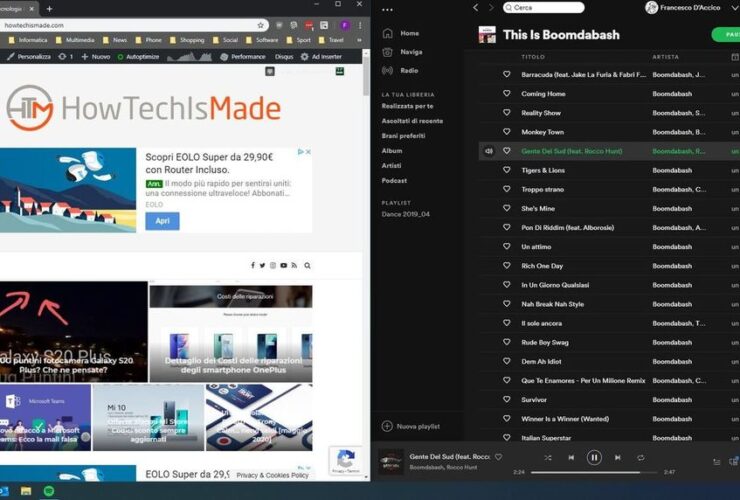Open Brani preferiti section
Image resolution: width=740 pixels, height=500 pixels.
tap(403, 136)
